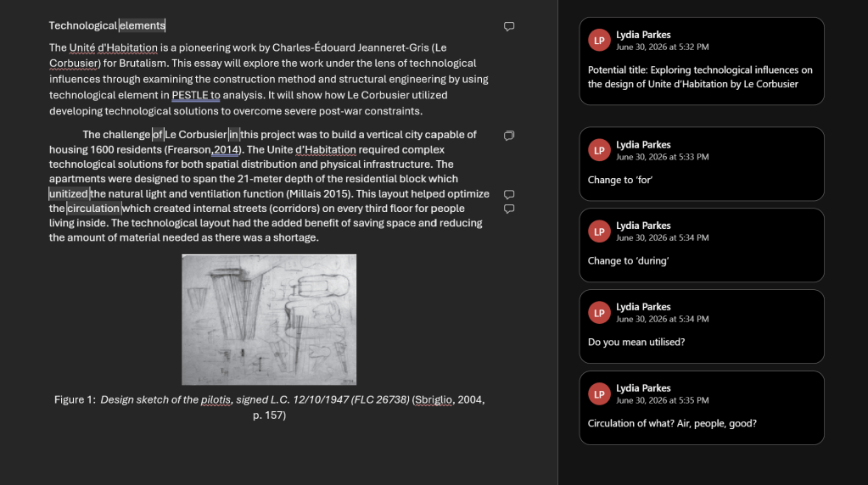Image resolution: width=868 pixels, height=485 pixels.
Task: Click '(Millais 2015)' citation in paragraph
Action: (319, 193)
